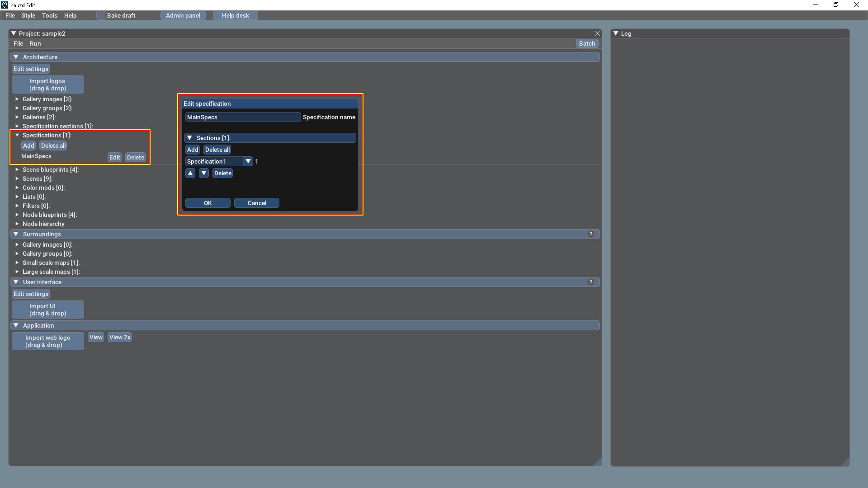Open the Style menu
This screenshot has width=868, height=488.
point(28,15)
